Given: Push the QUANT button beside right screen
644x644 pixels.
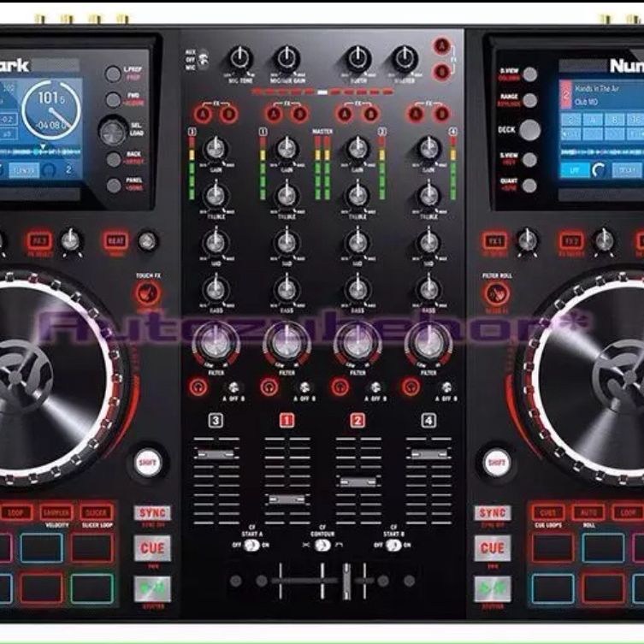Looking at the screenshot, I should [x=529, y=186].
